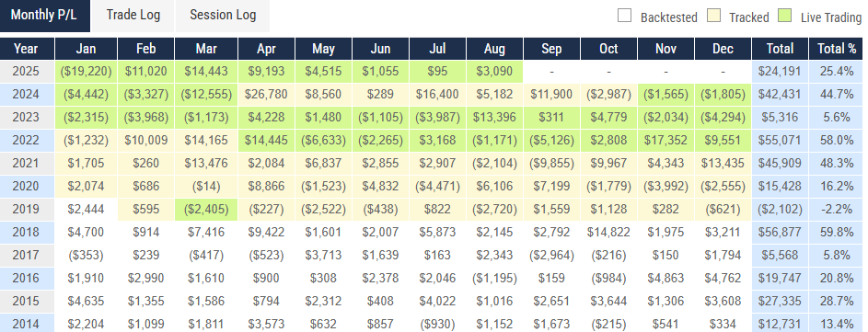Click the white Backtested legend swatch
This screenshot has height=332, width=868.
[624, 16]
